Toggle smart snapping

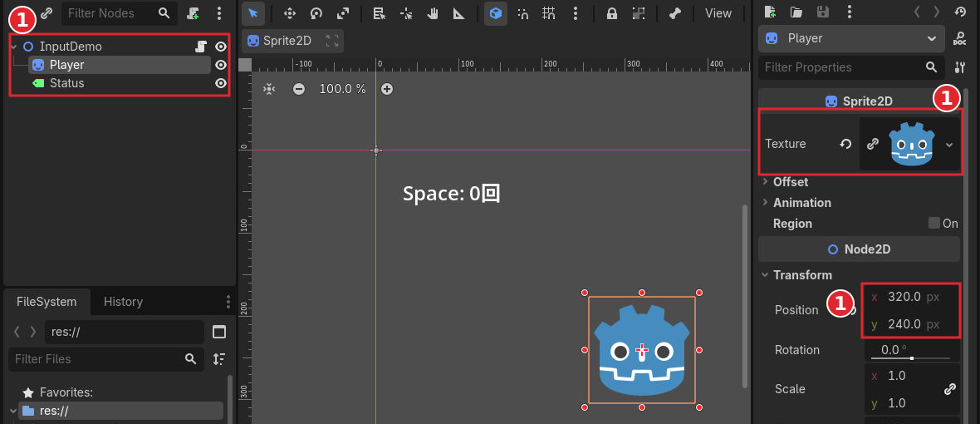[523, 13]
